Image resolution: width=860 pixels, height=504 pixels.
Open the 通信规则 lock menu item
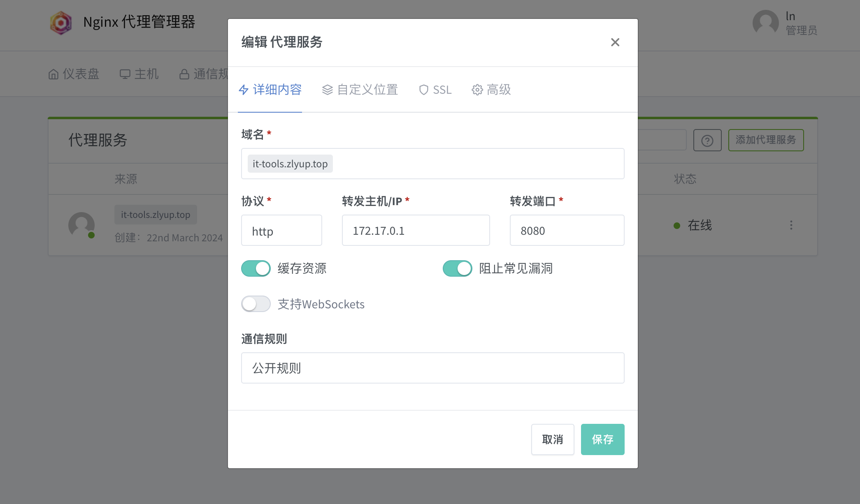(x=204, y=74)
